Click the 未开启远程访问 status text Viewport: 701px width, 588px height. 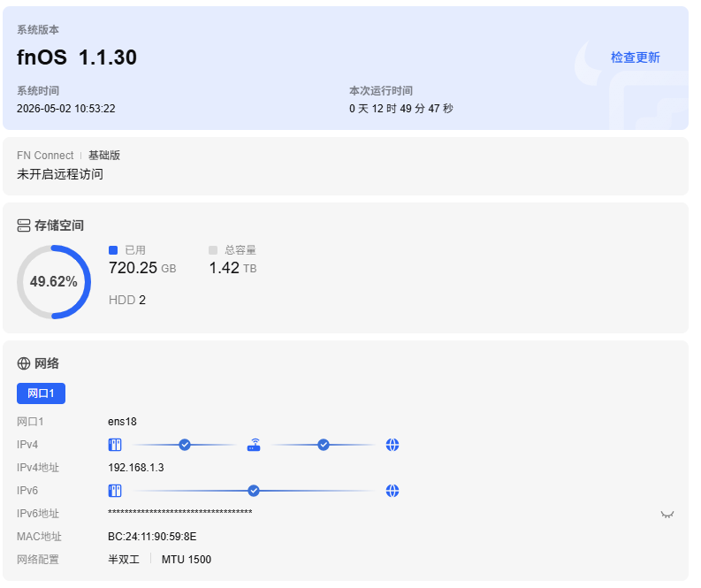60,174
